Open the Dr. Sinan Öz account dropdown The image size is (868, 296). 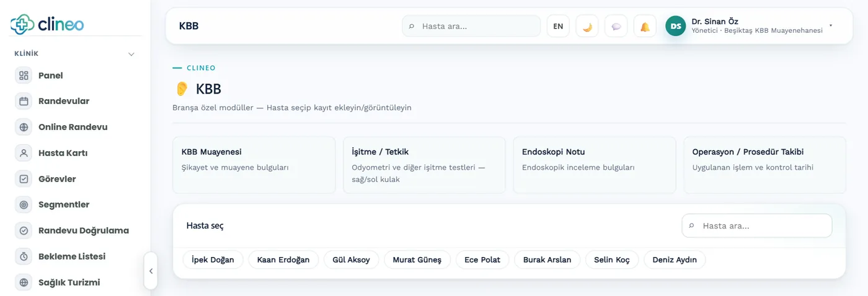click(830, 26)
